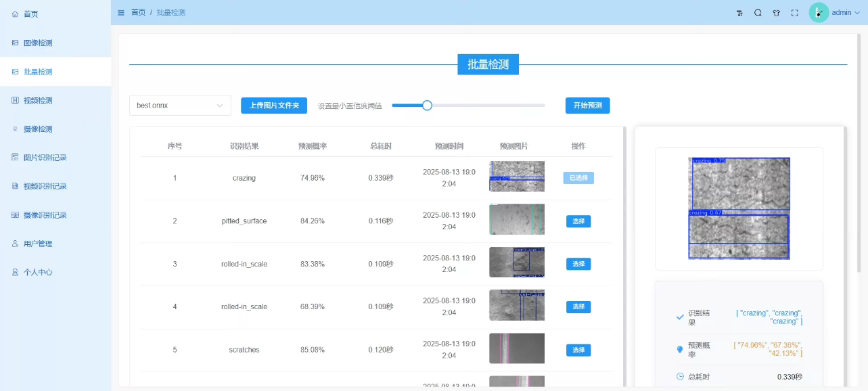Click 选择 button in scratches row
The image size is (868, 391).
pyautogui.click(x=578, y=350)
